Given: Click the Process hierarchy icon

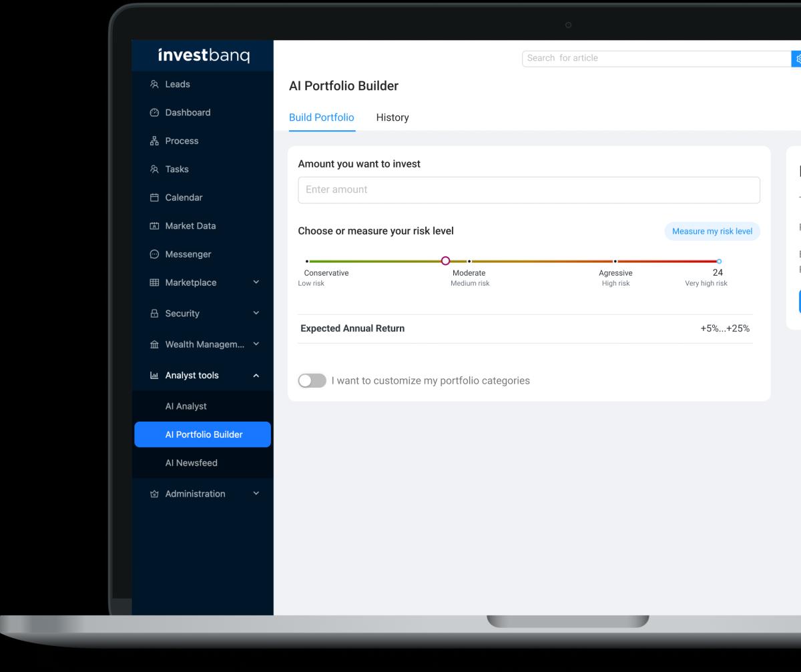Looking at the screenshot, I should [154, 141].
